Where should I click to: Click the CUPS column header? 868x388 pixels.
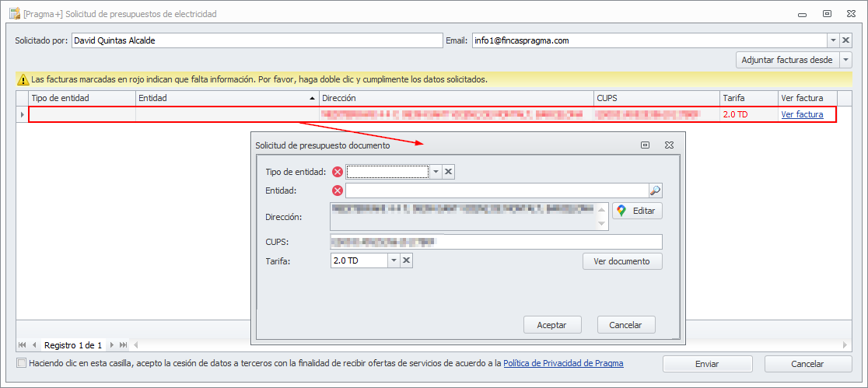tap(656, 98)
